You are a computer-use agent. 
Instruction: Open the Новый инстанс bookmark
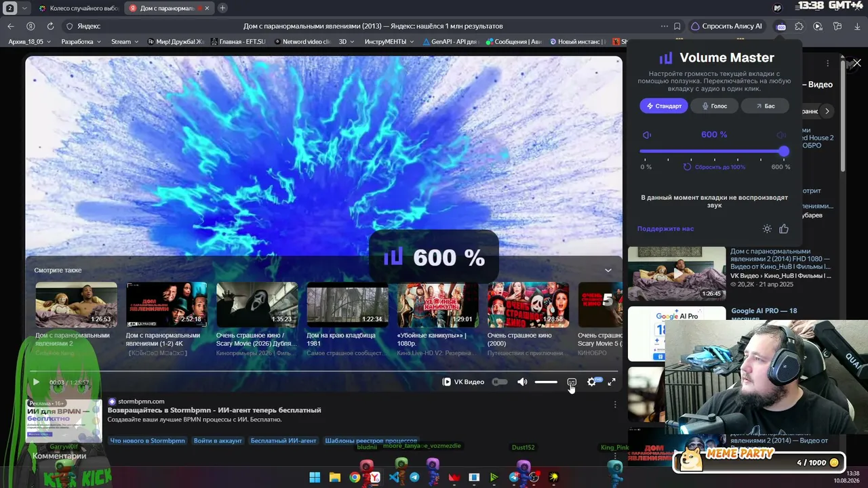click(577, 41)
